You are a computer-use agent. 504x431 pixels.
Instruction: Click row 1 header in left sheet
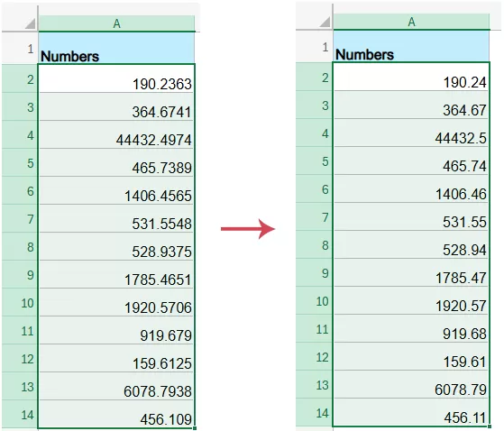click(20, 48)
